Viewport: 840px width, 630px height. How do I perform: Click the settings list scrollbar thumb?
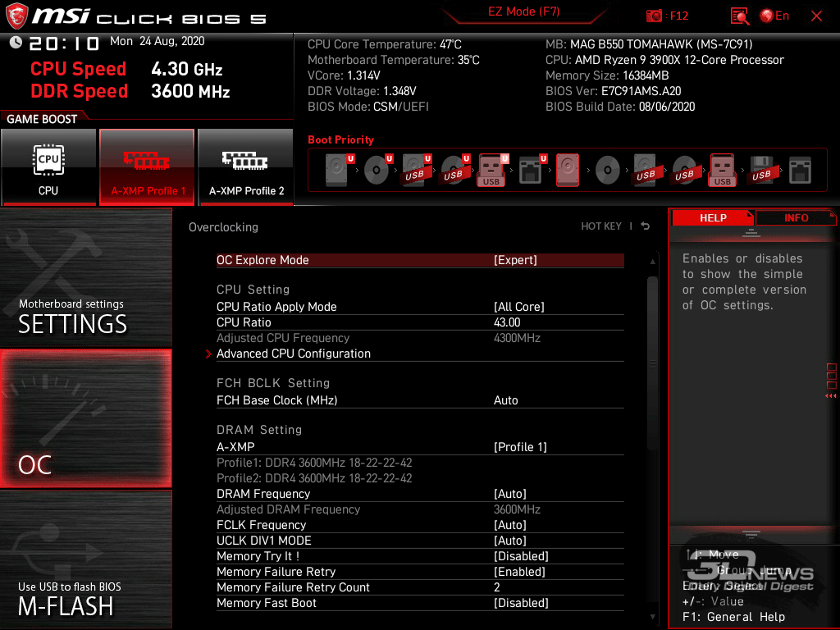[x=652, y=363]
